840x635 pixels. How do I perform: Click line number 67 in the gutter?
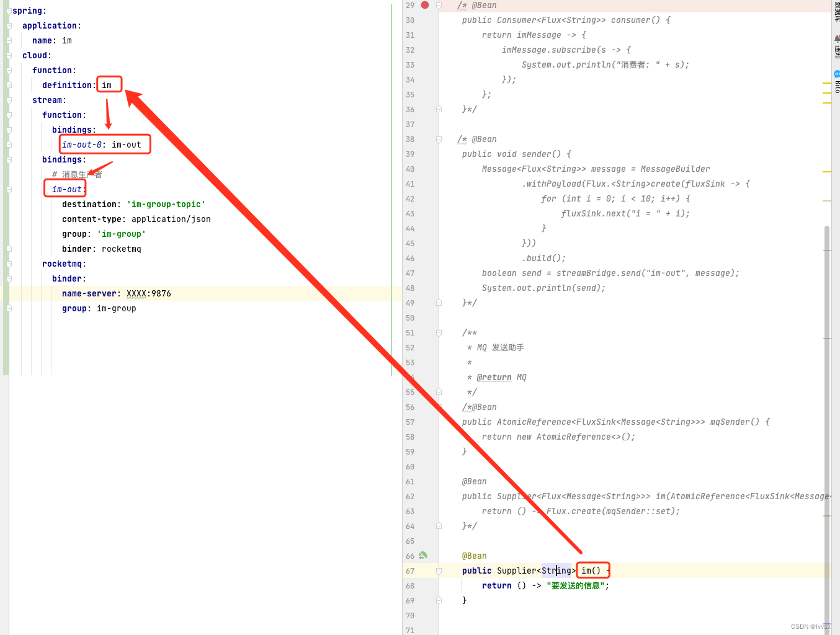(x=410, y=571)
